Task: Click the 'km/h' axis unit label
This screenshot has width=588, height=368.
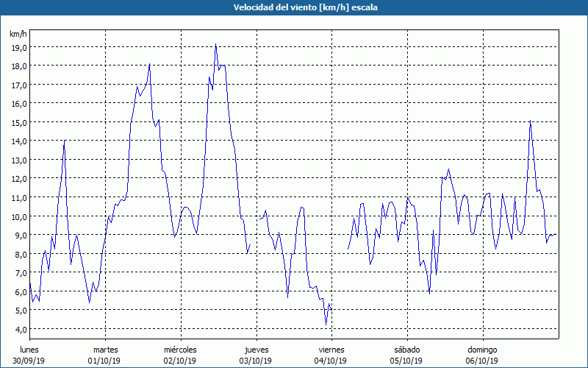Action: tap(18, 34)
